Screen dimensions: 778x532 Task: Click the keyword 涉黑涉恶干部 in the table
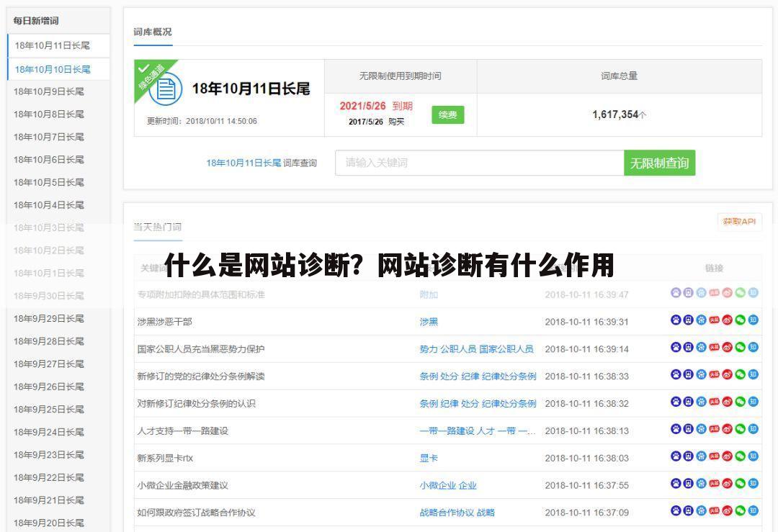tap(165, 322)
